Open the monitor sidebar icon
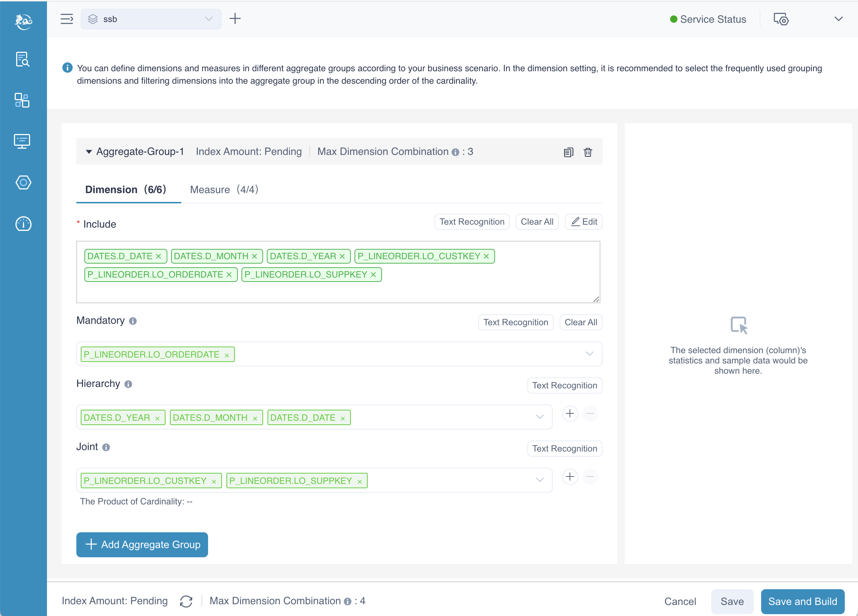Viewport: 858px width, 616px height. [x=22, y=141]
